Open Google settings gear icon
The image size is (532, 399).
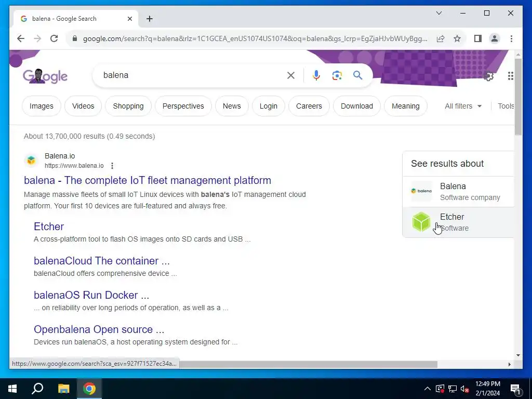[x=488, y=76]
